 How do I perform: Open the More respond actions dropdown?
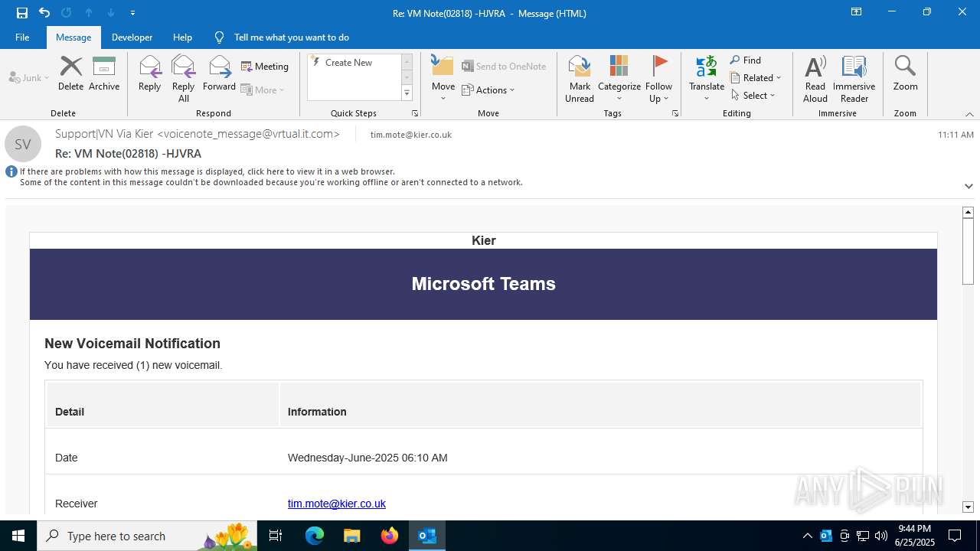coord(263,90)
